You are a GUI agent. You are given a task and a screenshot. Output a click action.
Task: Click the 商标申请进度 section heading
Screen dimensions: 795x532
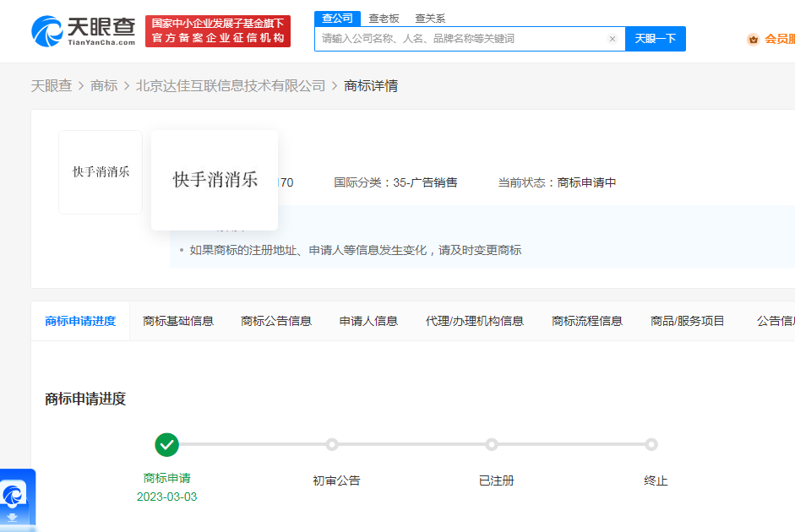click(85, 399)
